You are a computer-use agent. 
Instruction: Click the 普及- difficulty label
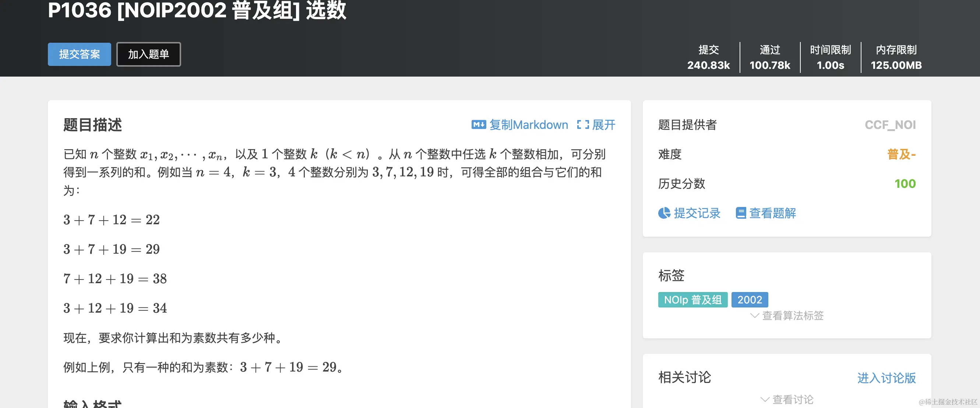[901, 154]
